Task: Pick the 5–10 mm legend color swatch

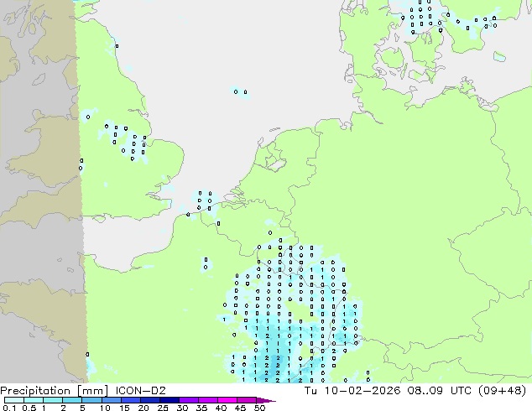Action: 91,400
